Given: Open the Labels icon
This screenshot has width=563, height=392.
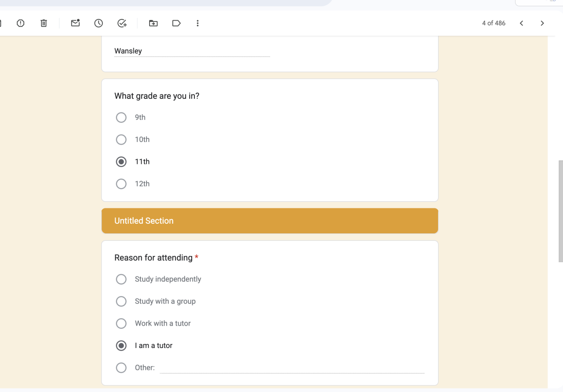Looking at the screenshot, I should 176,23.
